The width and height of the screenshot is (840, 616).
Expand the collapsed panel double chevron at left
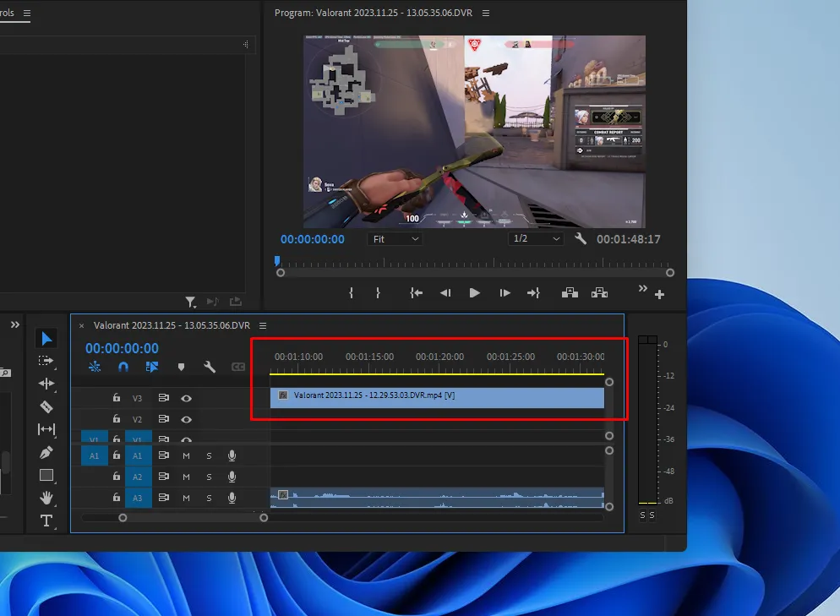[x=15, y=324]
